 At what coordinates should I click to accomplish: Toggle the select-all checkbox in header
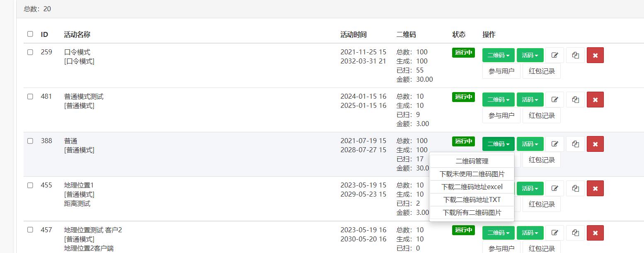pos(30,34)
